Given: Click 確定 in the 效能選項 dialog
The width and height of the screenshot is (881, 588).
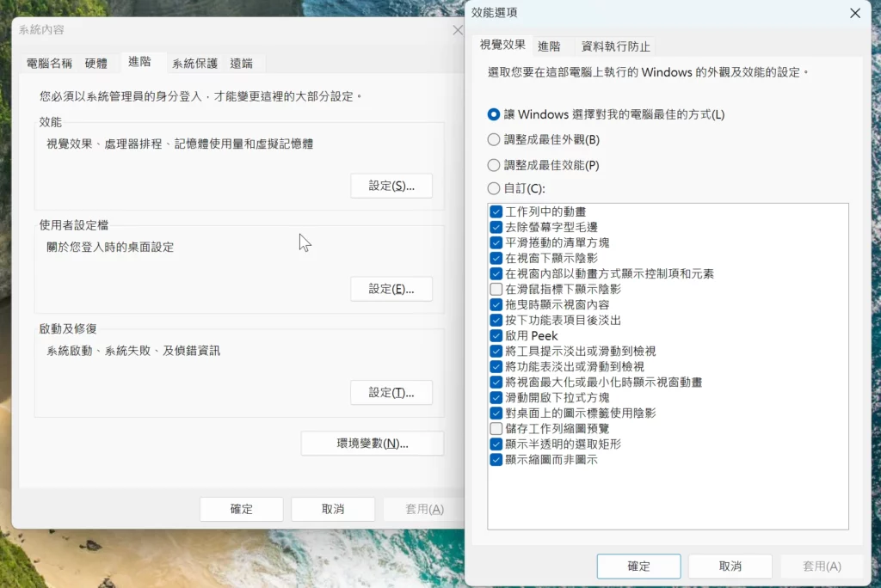Looking at the screenshot, I should tap(638, 567).
